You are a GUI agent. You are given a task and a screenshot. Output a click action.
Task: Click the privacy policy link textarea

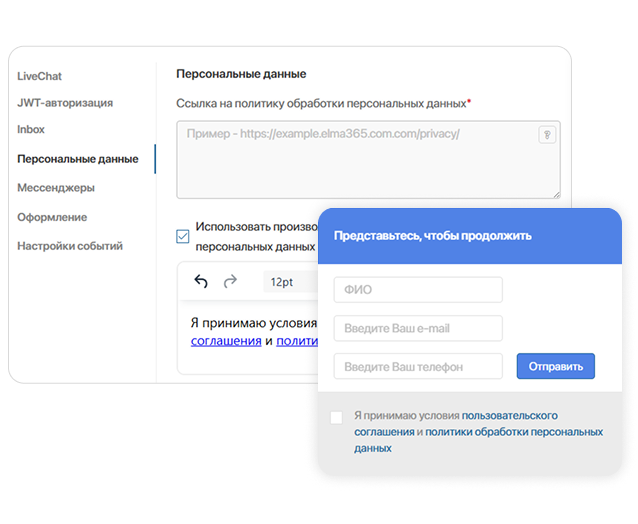(368, 159)
